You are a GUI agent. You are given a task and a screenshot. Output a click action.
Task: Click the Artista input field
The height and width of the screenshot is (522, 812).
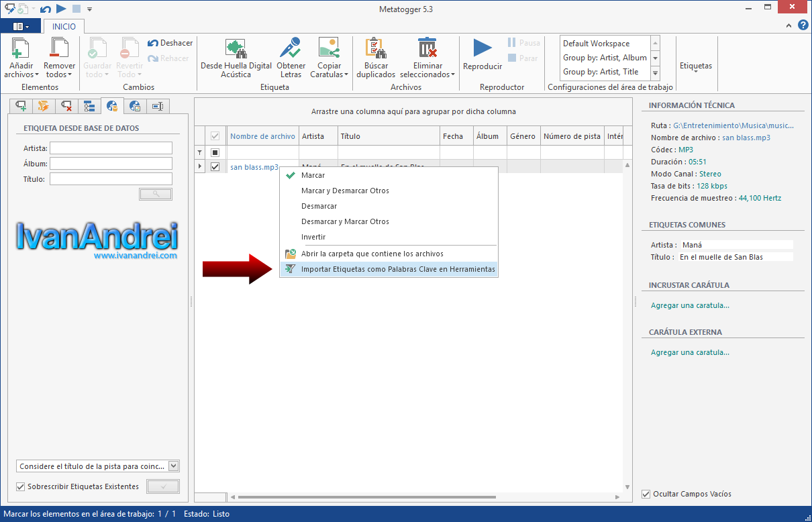coord(111,148)
